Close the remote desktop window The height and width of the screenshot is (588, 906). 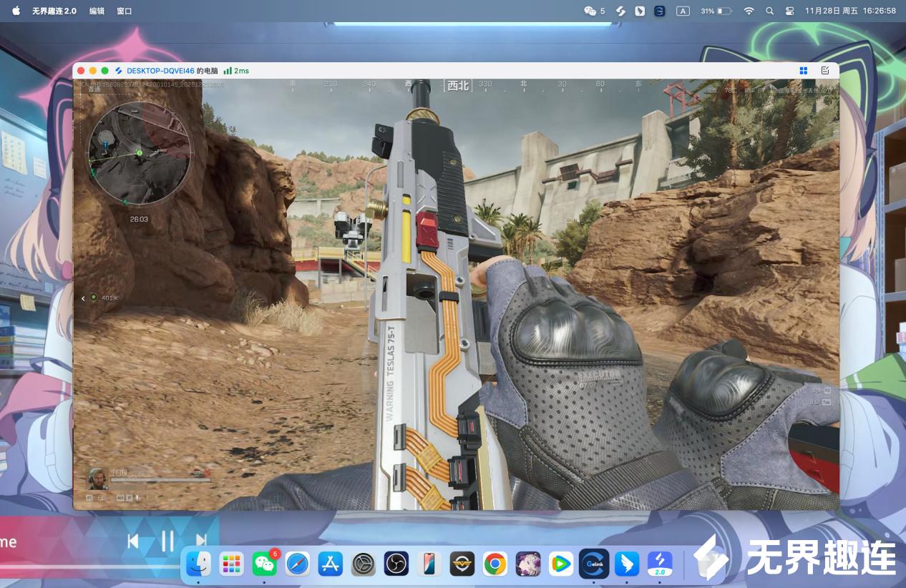click(81, 71)
